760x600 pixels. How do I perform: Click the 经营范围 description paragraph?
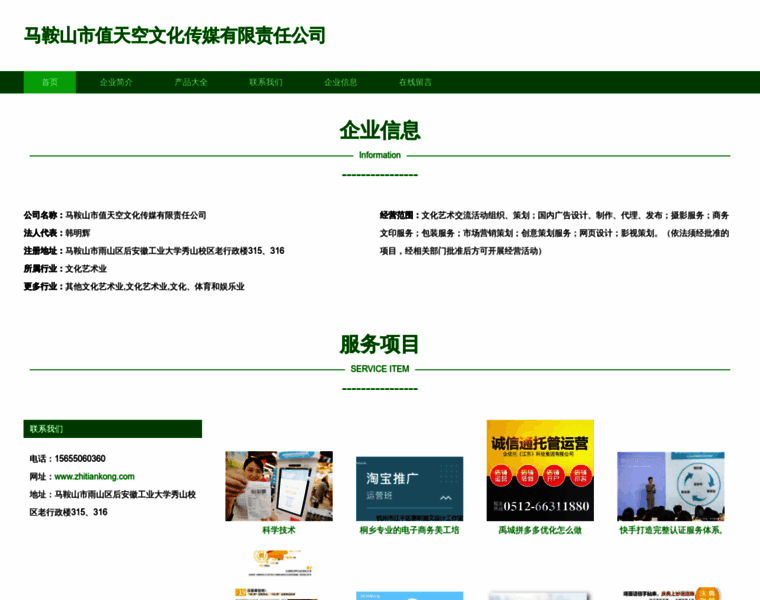coord(554,233)
